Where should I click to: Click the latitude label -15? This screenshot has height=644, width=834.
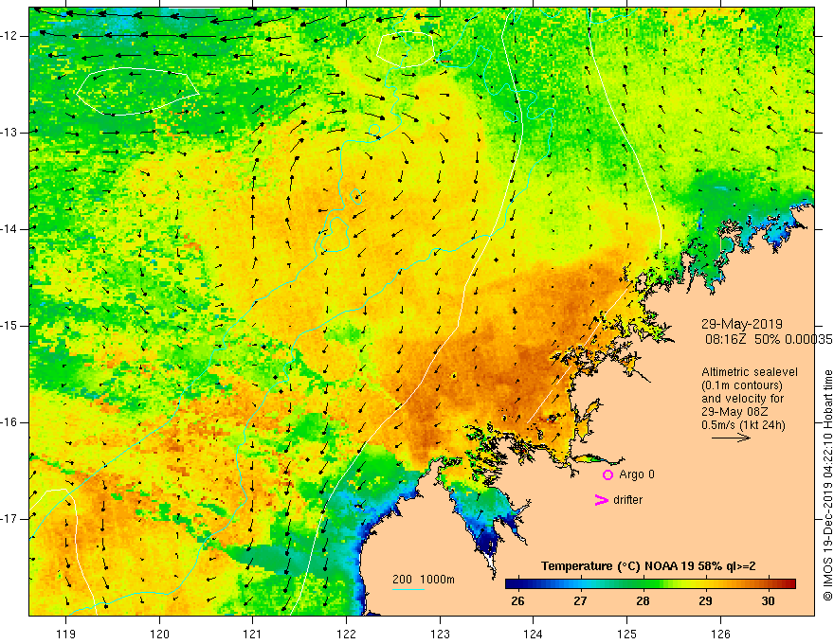pos(9,326)
